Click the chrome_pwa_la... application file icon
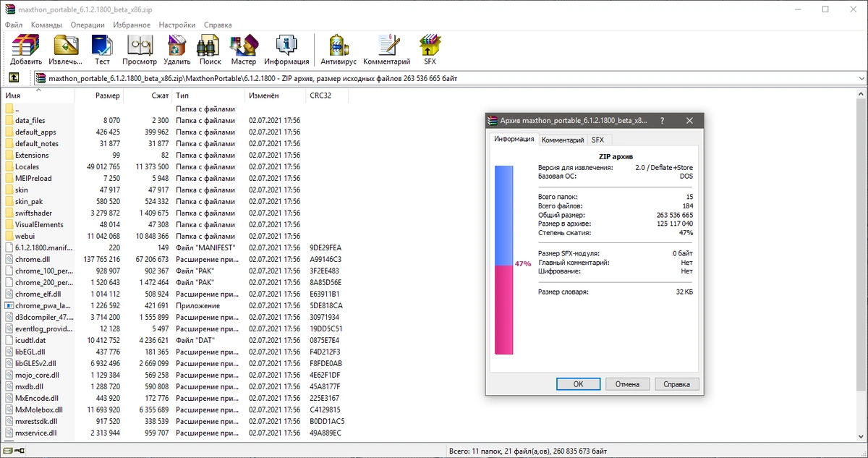Screen dimensions: 868x458 [x=9, y=305]
